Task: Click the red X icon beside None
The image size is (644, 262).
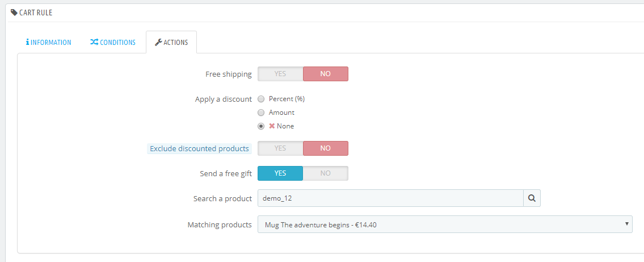Action: coord(272,126)
